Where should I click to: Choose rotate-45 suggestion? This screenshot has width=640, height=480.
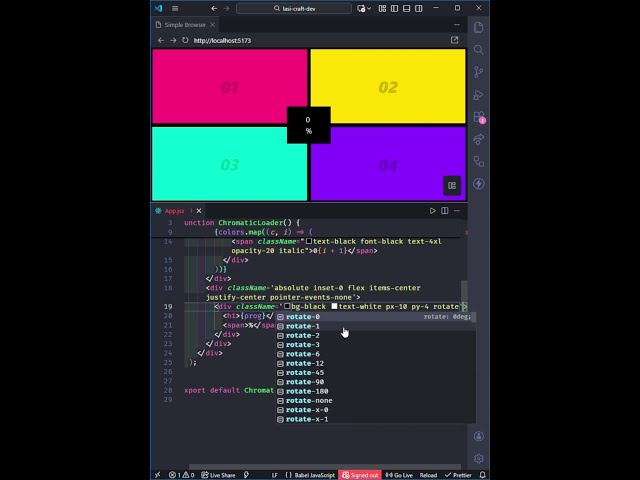(x=376, y=373)
